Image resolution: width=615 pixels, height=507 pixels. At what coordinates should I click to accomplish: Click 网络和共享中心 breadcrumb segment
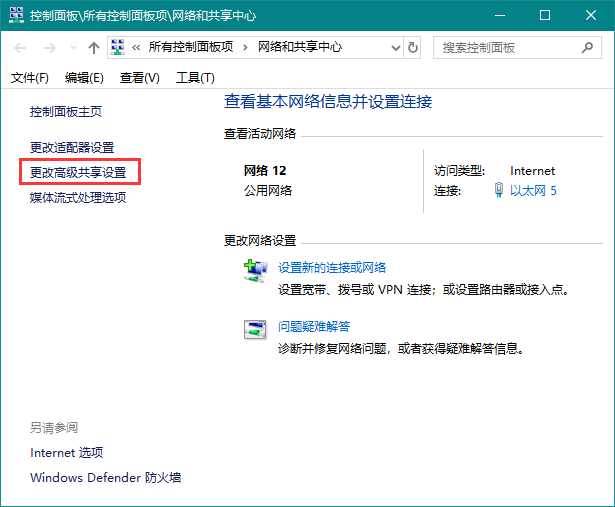pyautogui.click(x=300, y=47)
